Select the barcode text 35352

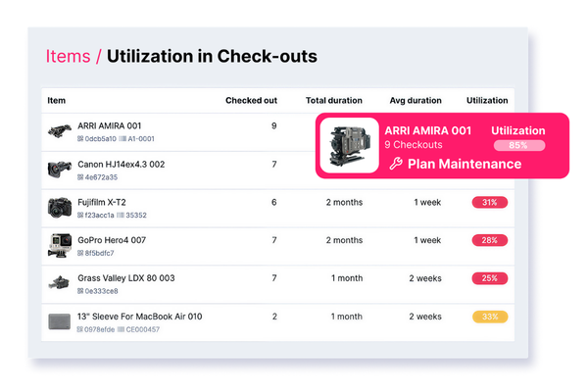pos(136,216)
